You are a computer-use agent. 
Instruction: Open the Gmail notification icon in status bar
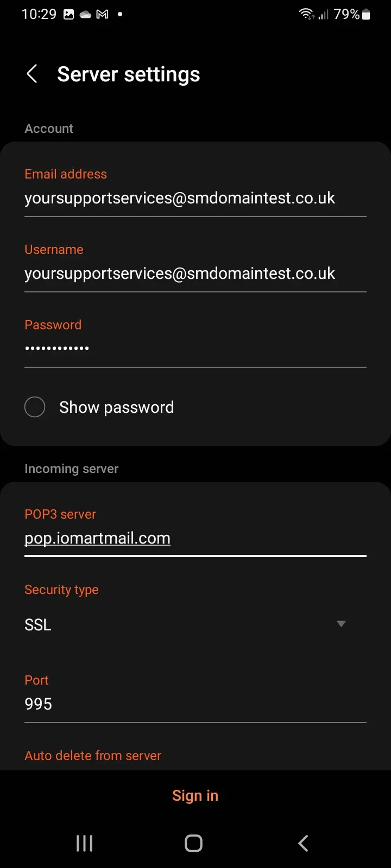pos(102,15)
